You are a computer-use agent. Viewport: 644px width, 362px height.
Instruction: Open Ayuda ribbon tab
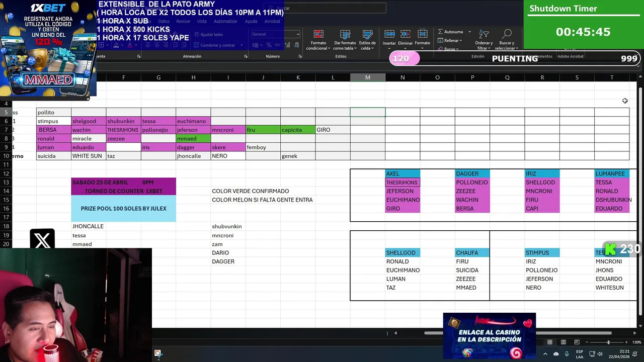(251, 22)
